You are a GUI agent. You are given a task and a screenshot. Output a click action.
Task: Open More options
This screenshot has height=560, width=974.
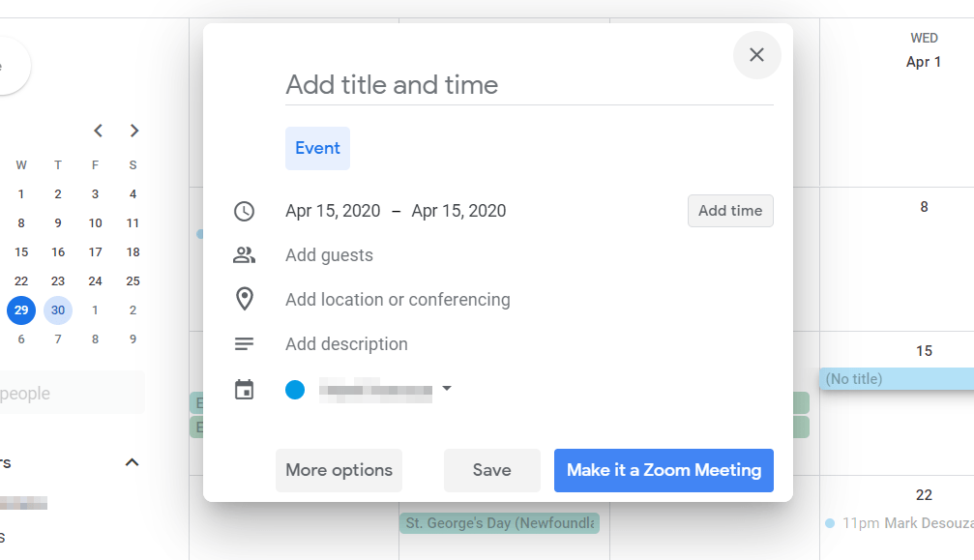339,470
